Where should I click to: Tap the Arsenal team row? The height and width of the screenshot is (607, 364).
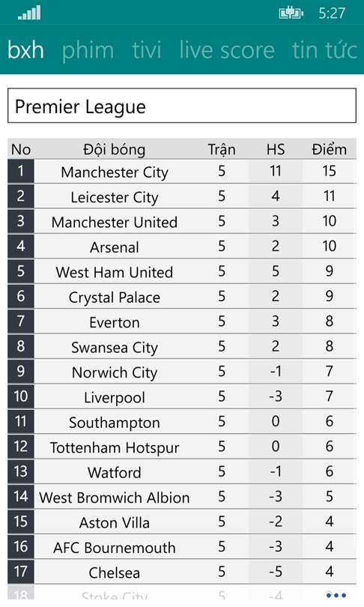[182, 247]
